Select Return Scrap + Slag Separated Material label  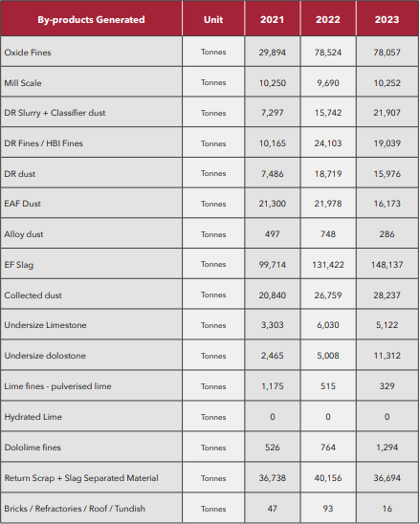click(x=81, y=478)
